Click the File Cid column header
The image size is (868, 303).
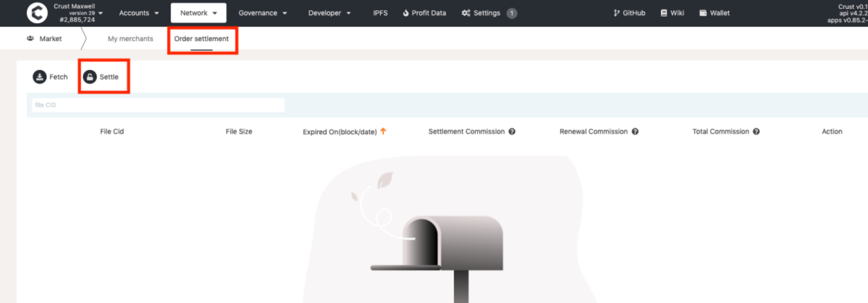(x=112, y=131)
